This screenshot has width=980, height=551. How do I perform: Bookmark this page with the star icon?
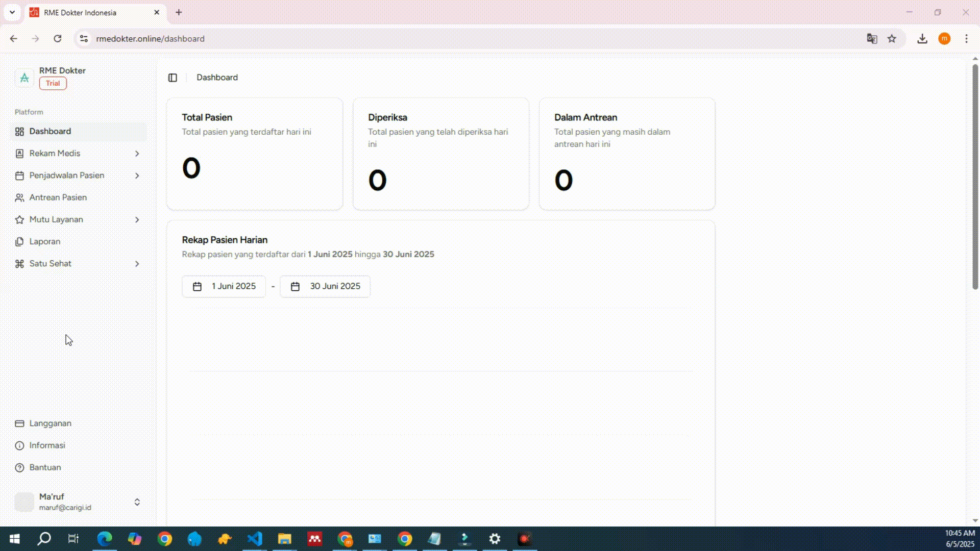click(892, 39)
